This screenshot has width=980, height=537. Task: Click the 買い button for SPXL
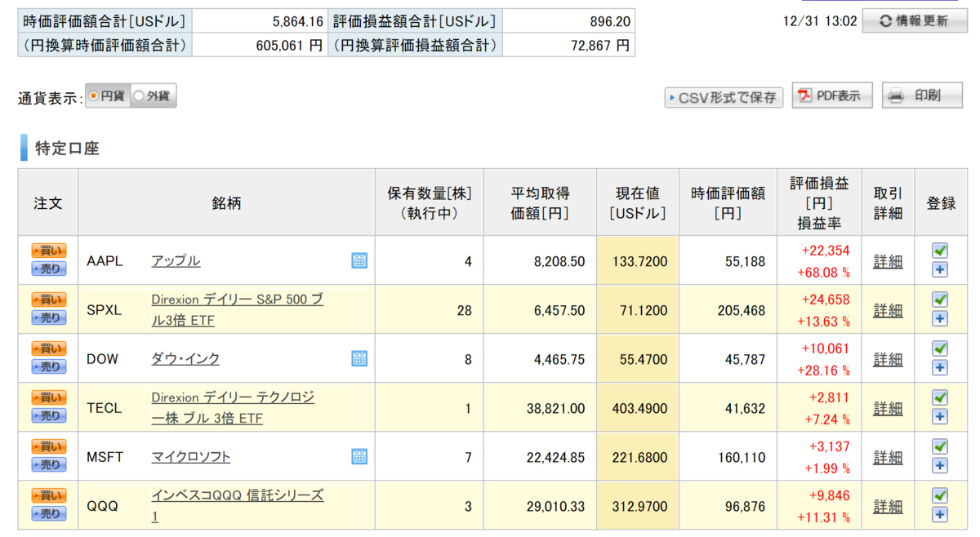[x=49, y=300]
